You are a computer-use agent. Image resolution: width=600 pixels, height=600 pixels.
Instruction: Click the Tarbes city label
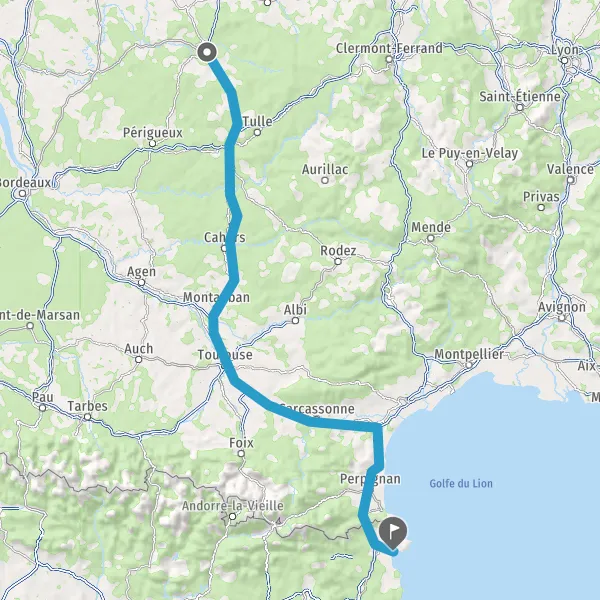88,406
